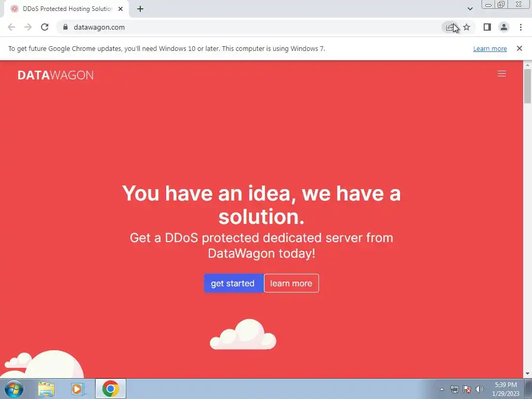The height and width of the screenshot is (399, 532).
Task: Open Learn more link in Chrome update bar
Action: click(x=490, y=48)
